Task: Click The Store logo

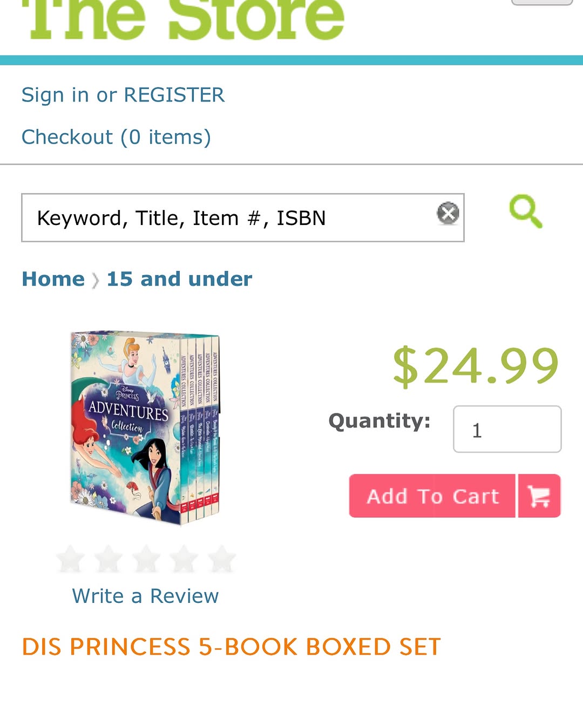Action: tap(184, 19)
